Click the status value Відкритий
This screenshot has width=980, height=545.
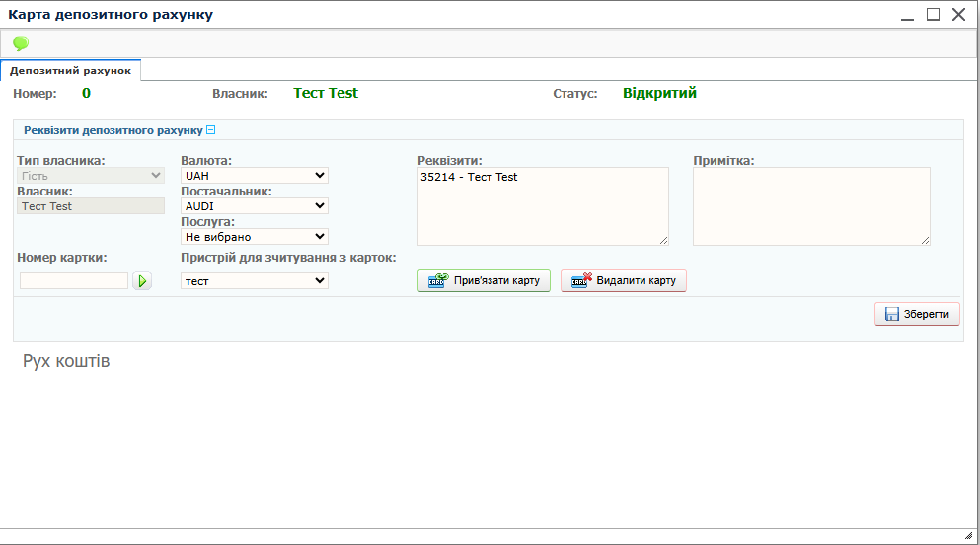click(659, 93)
